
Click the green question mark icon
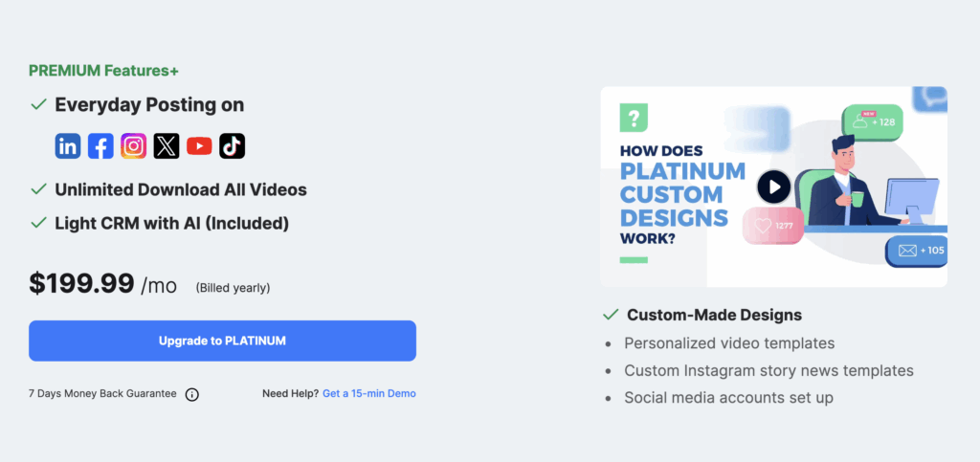click(634, 118)
